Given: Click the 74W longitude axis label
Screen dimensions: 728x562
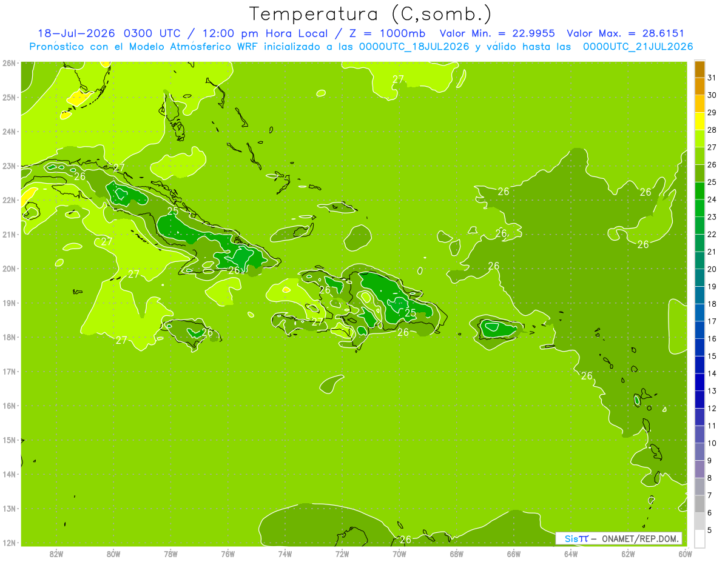Looking at the screenshot, I should coord(285,554).
